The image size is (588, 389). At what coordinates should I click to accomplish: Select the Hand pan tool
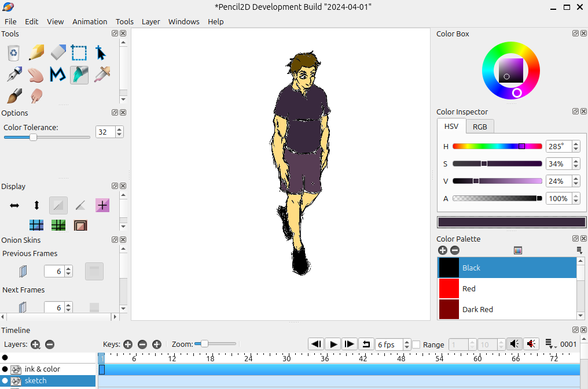click(x=36, y=75)
